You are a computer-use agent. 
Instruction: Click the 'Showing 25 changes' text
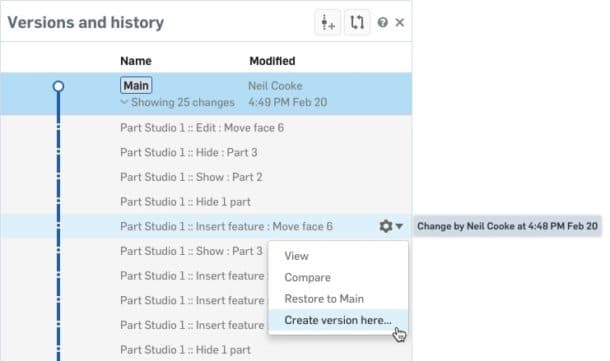click(183, 102)
